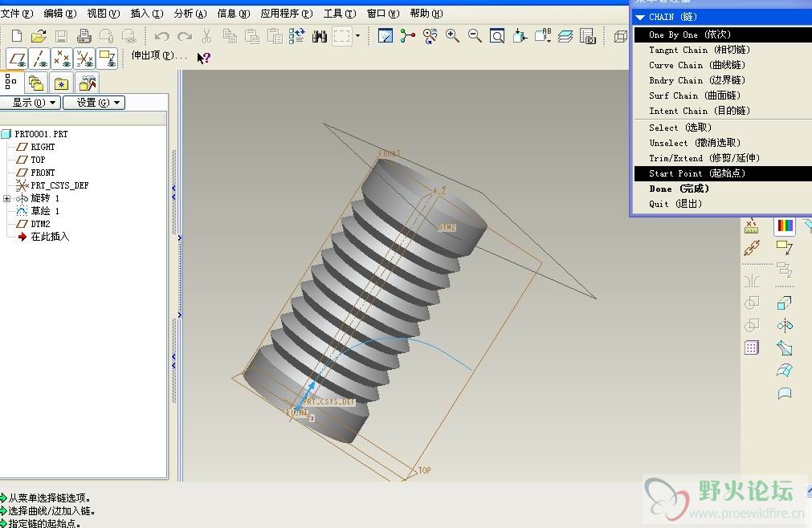Image resolution: width=812 pixels, height=528 pixels.
Task: Click the rainbow color appearance icon
Action: tap(785, 226)
